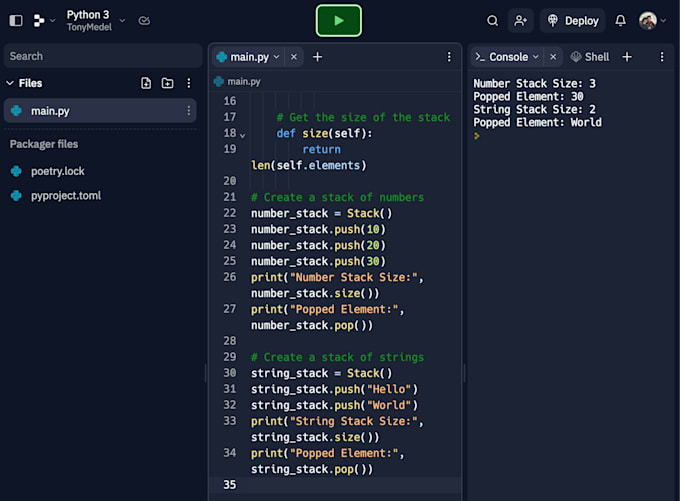Screen dimensions: 680x501
Task: Click line number 35 in the gutter
Action: 230,485
